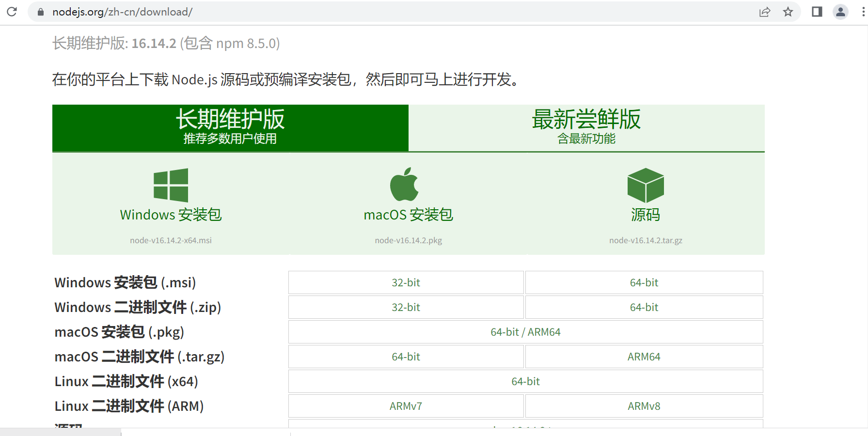Bookmark the page with the star icon

[x=789, y=11]
